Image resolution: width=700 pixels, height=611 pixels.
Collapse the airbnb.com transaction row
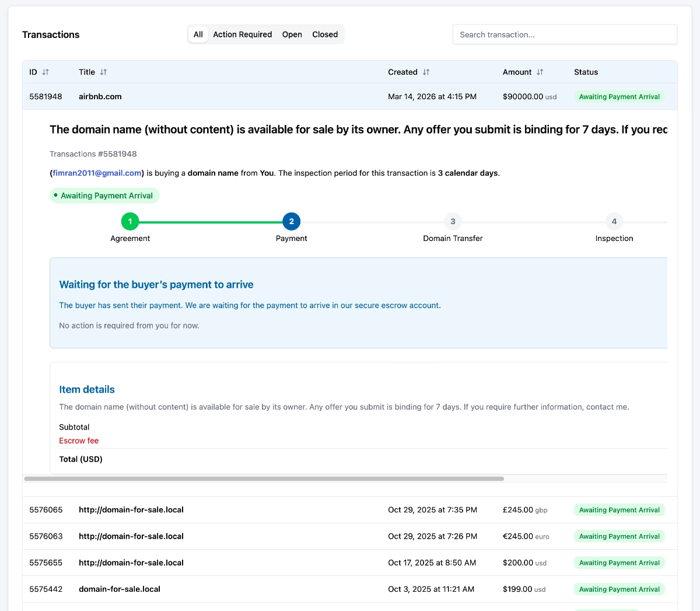(x=350, y=97)
